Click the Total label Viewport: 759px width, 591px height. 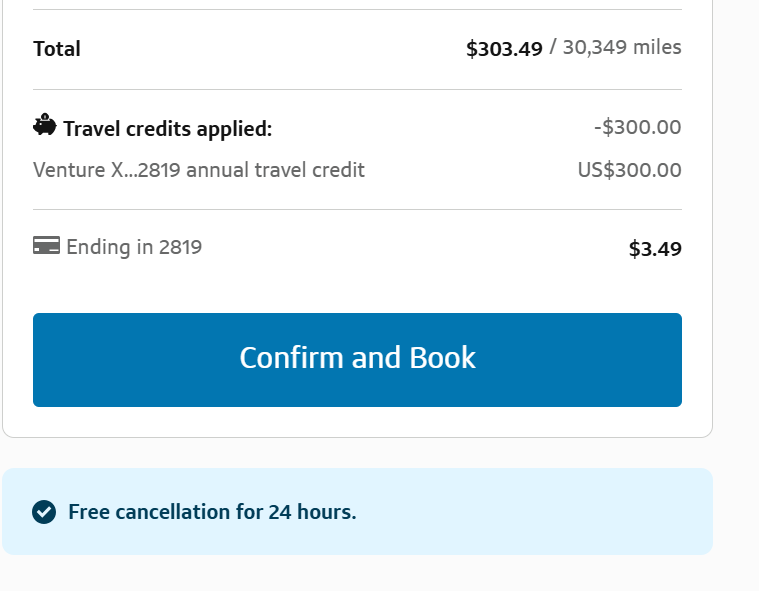57,49
